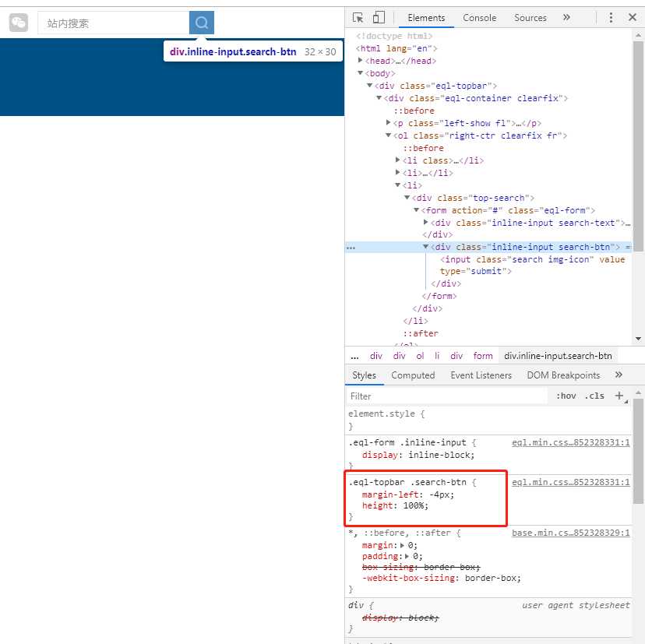Toggle the device toolbar icon
This screenshot has width=645, height=644.
pyautogui.click(x=379, y=18)
